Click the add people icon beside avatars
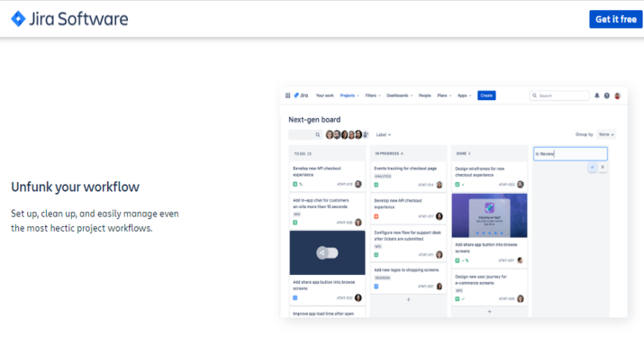 (x=366, y=134)
